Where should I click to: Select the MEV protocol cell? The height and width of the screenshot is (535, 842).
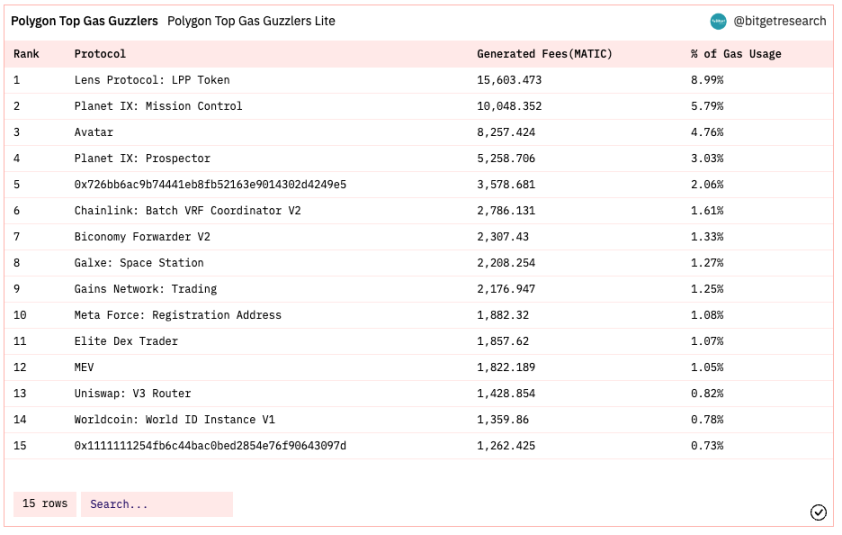click(84, 367)
